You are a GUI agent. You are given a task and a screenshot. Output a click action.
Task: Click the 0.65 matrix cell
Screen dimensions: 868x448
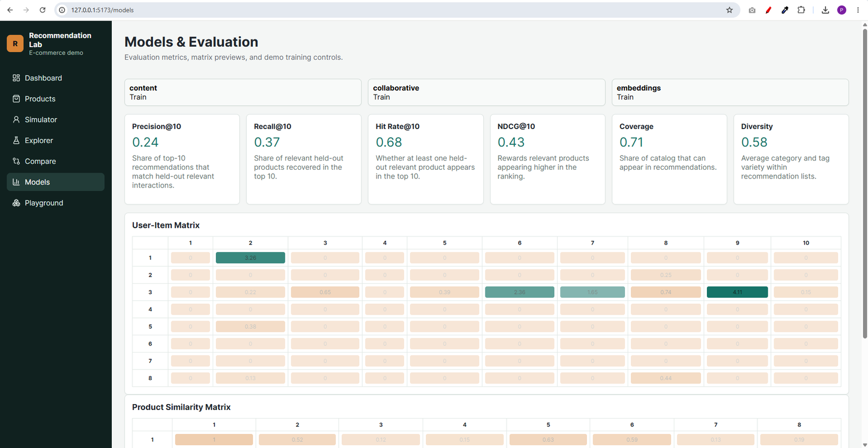pyautogui.click(x=325, y=292)
